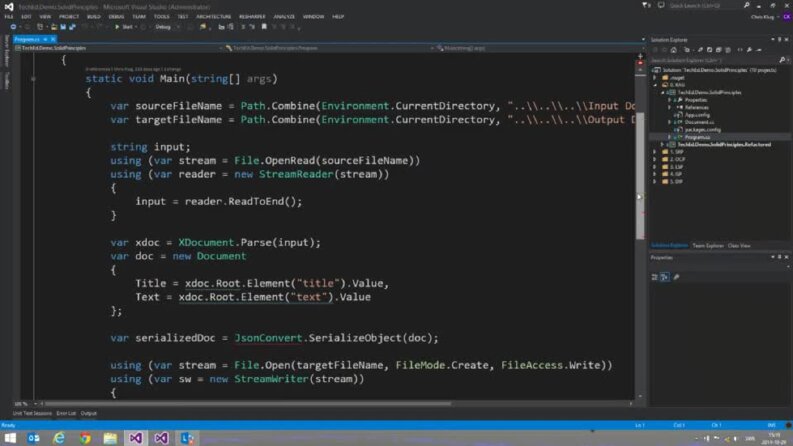This screenshot has height=446, width=793.
Task: Open the Unit Test Sessions tab
Action: [x=32, y=414]
